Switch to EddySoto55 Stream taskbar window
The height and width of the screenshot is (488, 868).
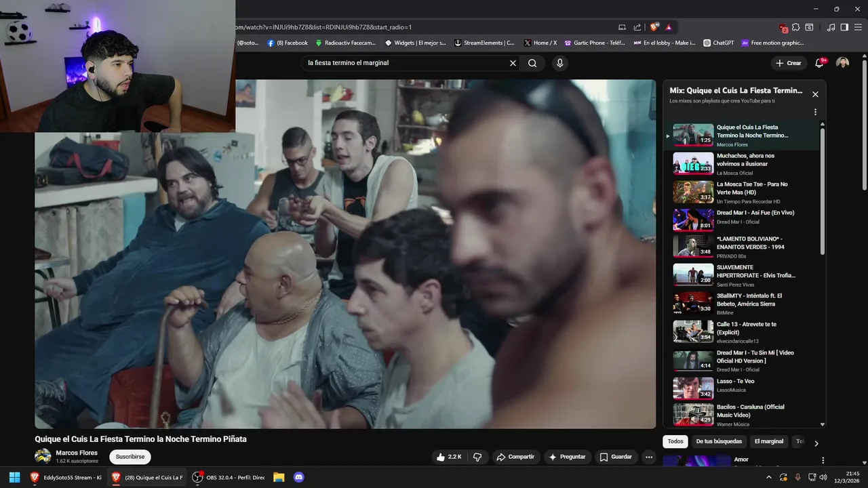[65, 477]
